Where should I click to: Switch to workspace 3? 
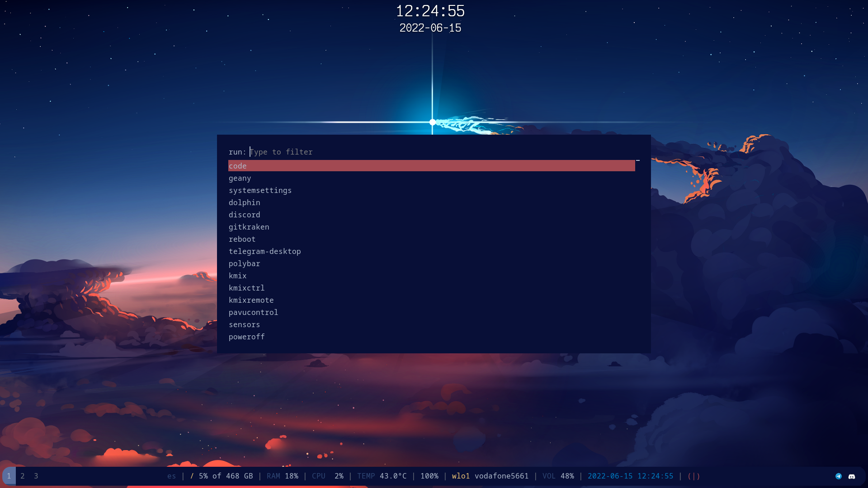pyautogui.click(x=36, y=476)
